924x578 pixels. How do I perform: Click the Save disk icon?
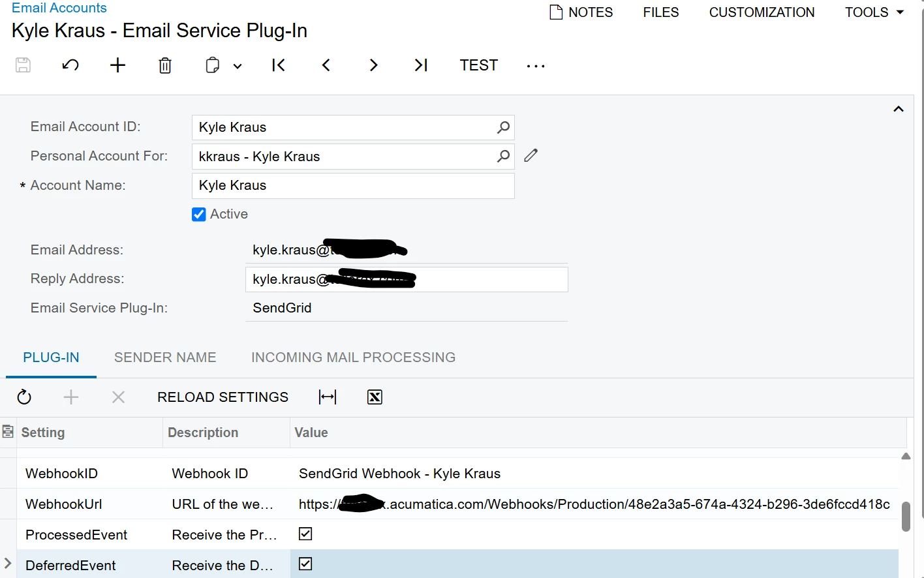23,65
